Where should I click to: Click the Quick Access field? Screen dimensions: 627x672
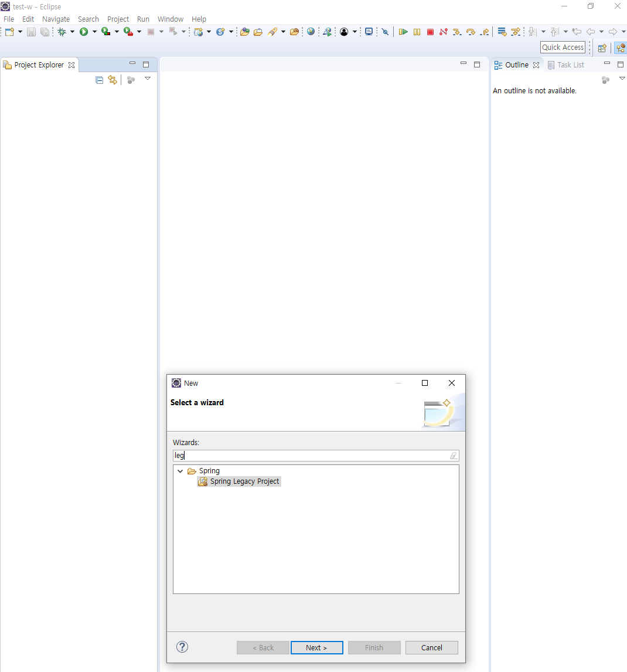pos(563,47)
